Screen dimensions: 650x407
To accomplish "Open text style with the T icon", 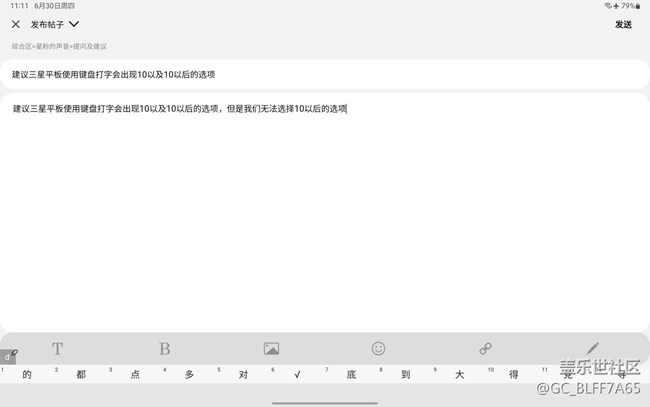I will pyautogui.click(x=57, y=349).
